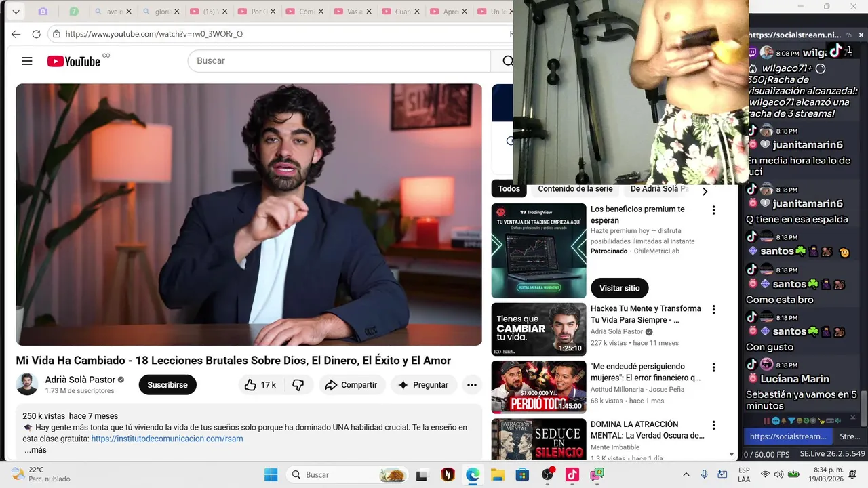Switch to the "Vas a" YouTube tab
The image size is (868, 488).
point(354,12)
